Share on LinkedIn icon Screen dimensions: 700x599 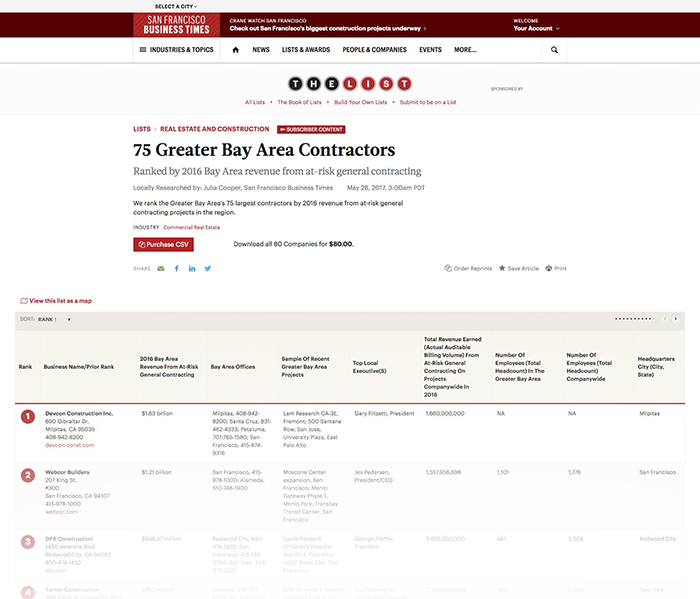click(x=192, y=269)
